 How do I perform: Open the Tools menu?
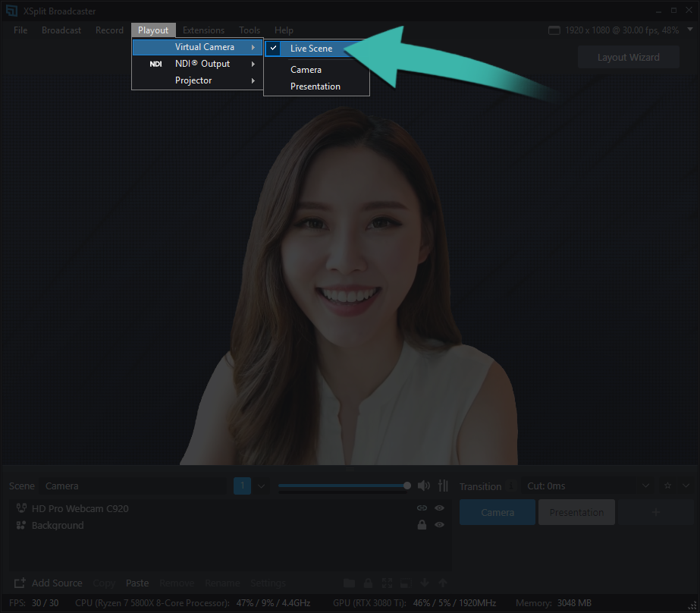point(250,30)
